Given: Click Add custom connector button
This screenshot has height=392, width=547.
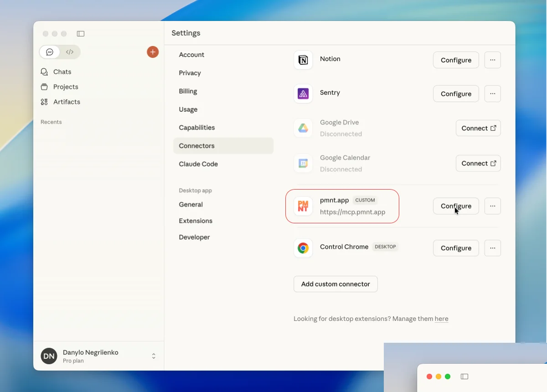Looking at the screenshot, I should click(x=335, y=284).
